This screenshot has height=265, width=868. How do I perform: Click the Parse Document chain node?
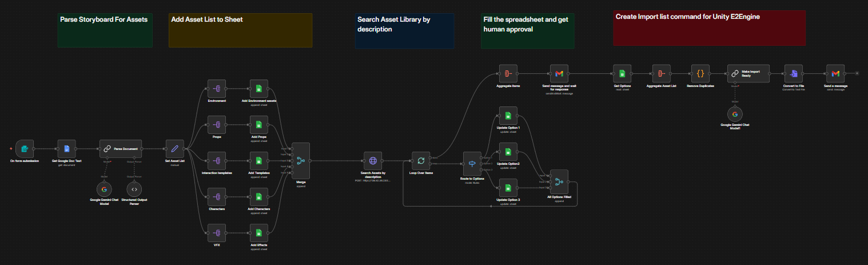coord(121,148)
